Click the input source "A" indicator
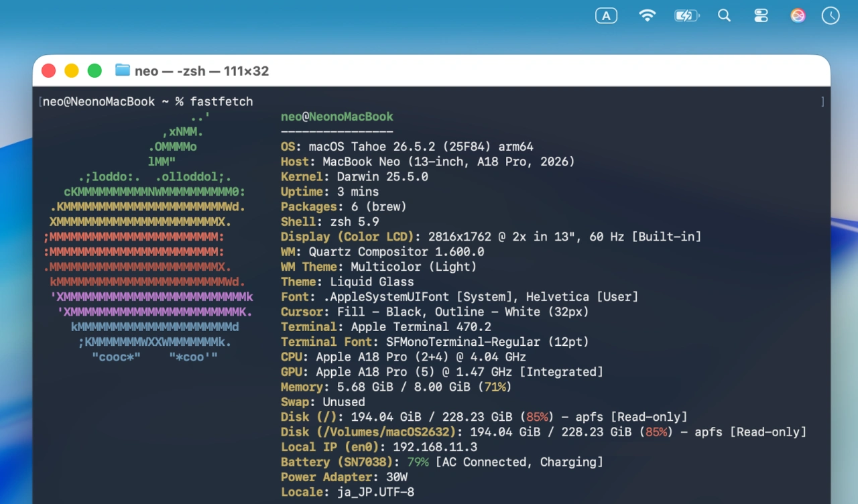 [x=606, y=15]
